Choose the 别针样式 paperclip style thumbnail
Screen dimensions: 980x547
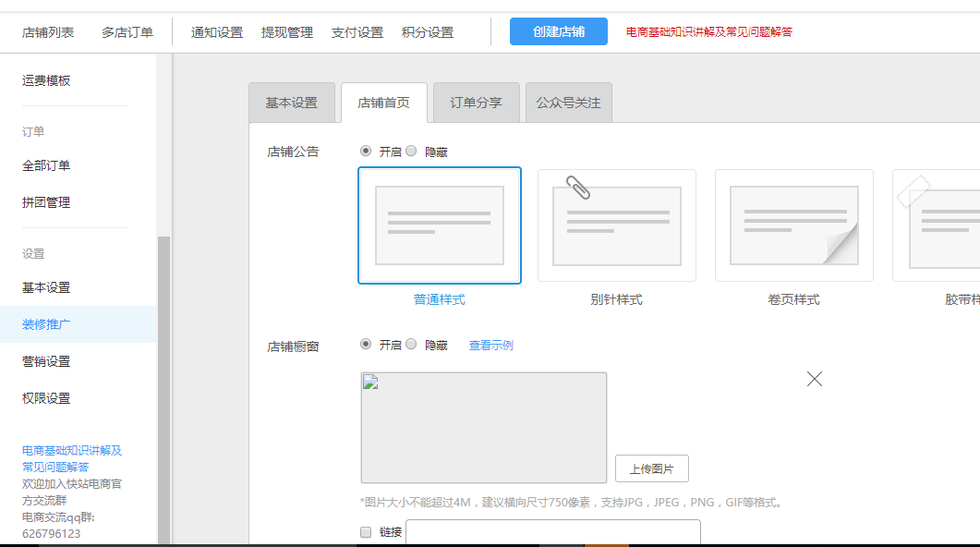point(616,225)
